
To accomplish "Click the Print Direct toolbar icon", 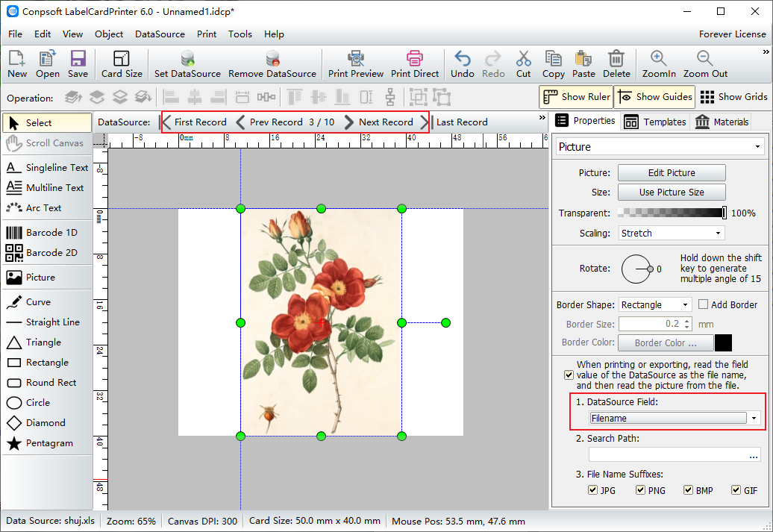I will 415,64.
